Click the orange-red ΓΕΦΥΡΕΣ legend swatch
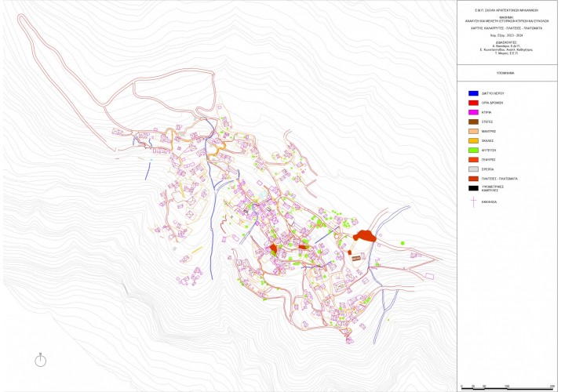Image resolution: width=561 pixels, height=392 pixels. (473, 160)
